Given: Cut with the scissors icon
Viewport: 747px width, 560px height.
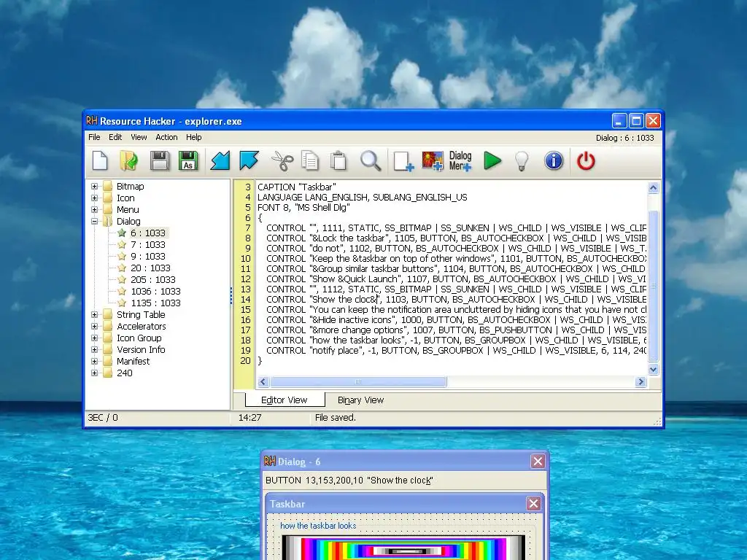Looking at the screenshot, I should click(282, 160).
